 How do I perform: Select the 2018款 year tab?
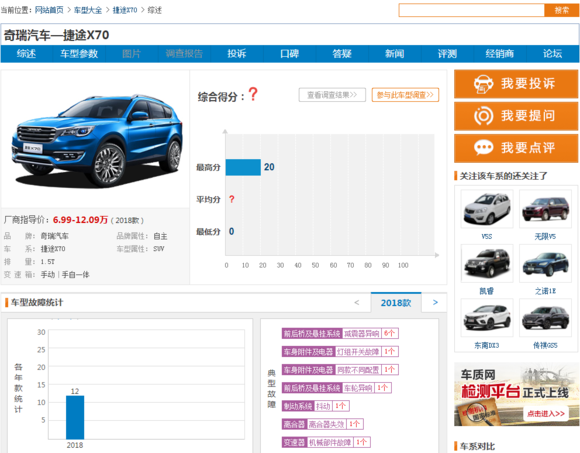[x=396, y=303]
